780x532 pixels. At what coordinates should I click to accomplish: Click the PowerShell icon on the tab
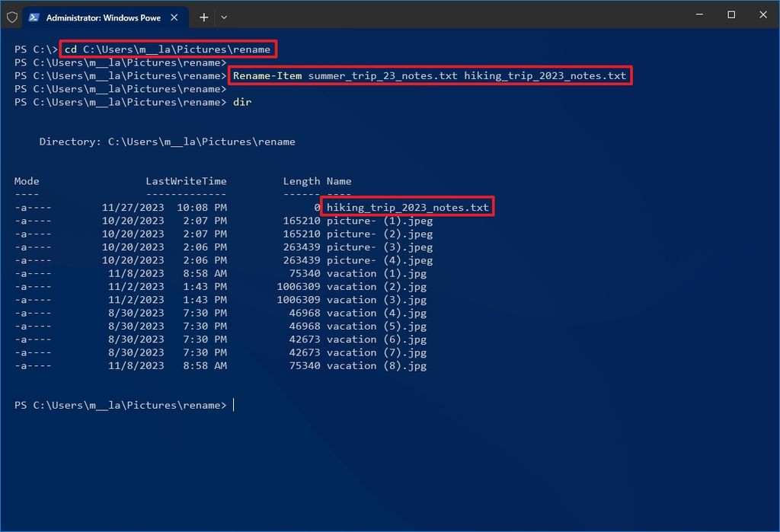point(33,17)
